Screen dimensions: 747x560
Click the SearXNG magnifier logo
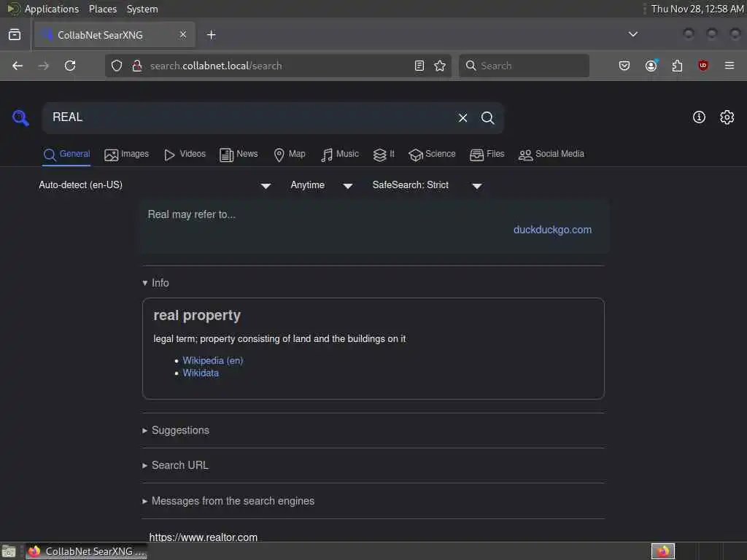(20, 117)
